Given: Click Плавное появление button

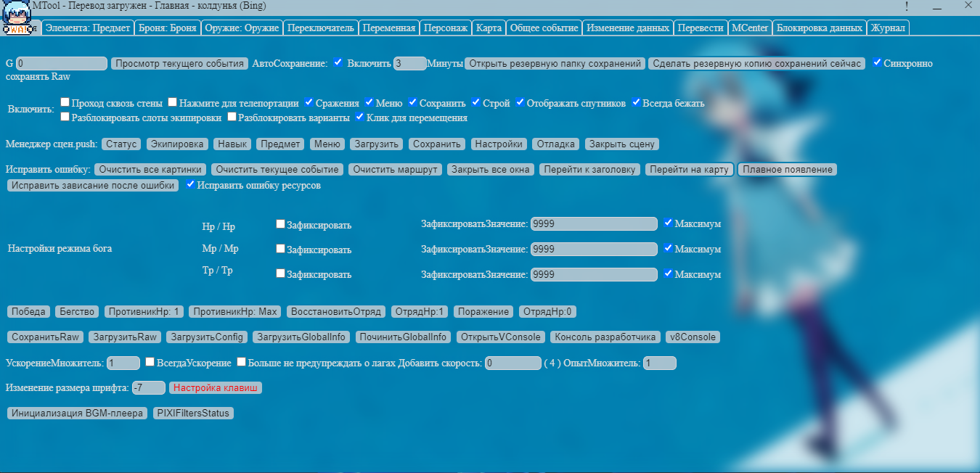Looking at the screenshot, I should coord(788,169).
